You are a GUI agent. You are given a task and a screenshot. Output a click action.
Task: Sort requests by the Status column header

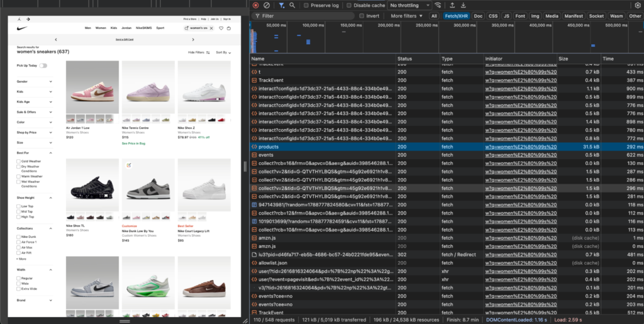pyautogui.click(x=418, y=59)
